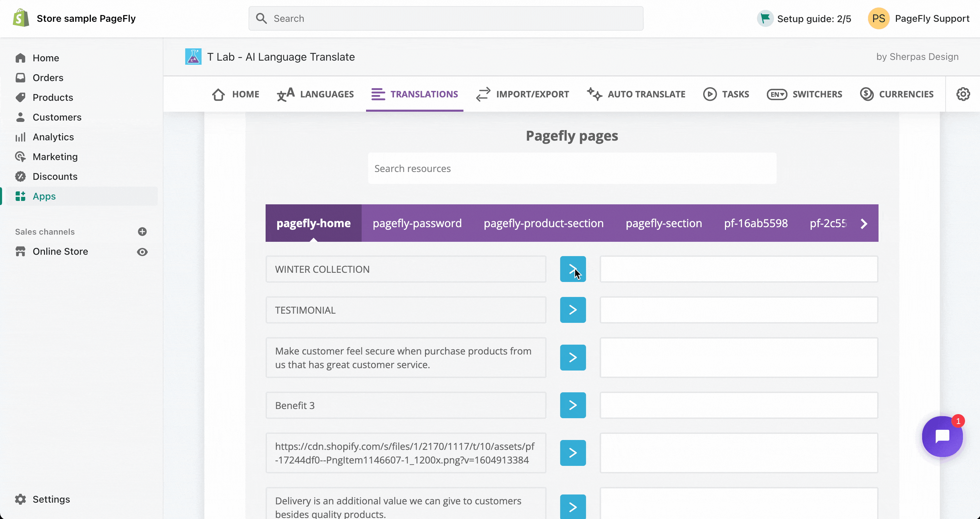The image size is (980, 519).
Task: Select the pf-16ab5598 page tab
Action: (x=756, y=223)
